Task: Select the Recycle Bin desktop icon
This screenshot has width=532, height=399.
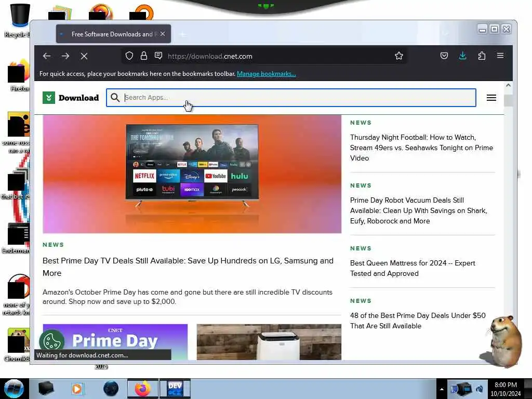Action: (20, 20)
